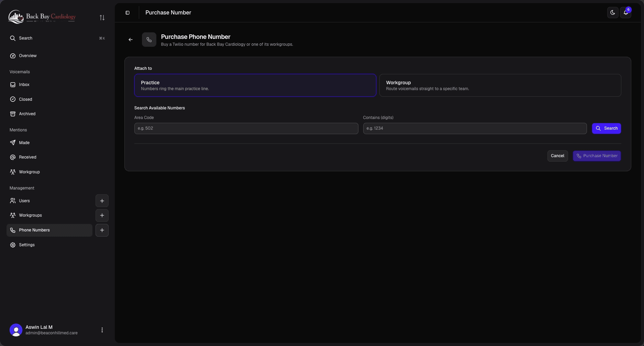Open the notifications bell
This screenshot has height=346, width=644.
[x=626, y=13]
